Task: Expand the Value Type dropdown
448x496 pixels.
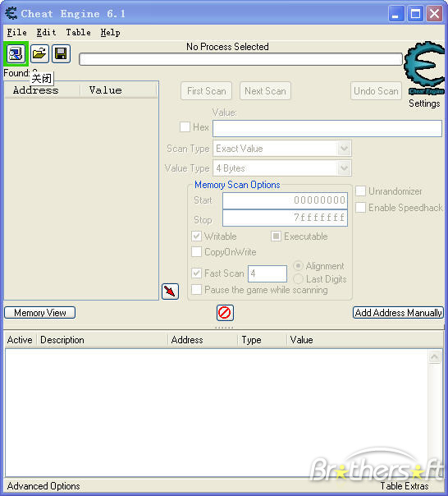Action: coord(344,168)
